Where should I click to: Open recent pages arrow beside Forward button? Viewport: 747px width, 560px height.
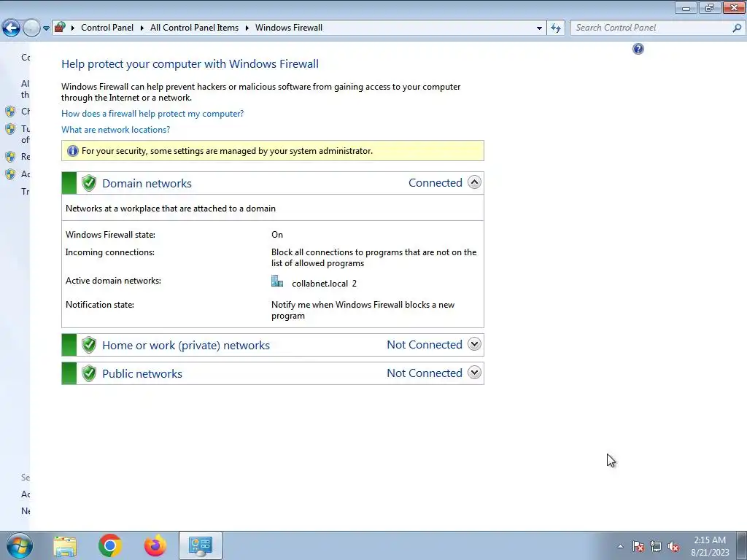pyautogui.click(x=46, y=28)
